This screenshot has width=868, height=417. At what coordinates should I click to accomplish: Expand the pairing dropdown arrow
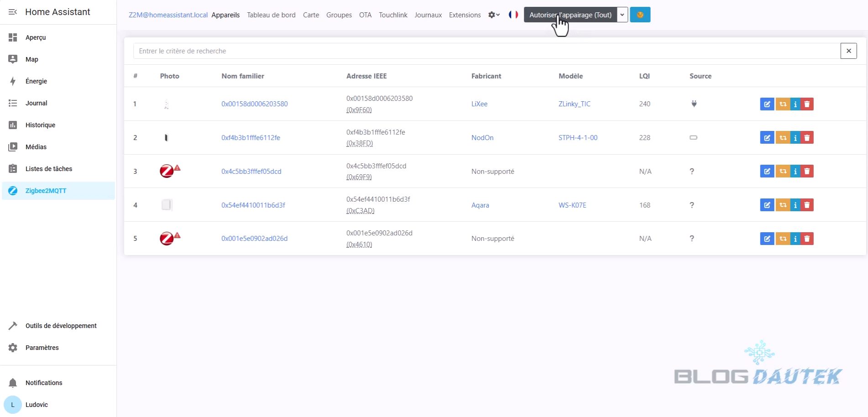pyautogui.click(x=622, y=15)
